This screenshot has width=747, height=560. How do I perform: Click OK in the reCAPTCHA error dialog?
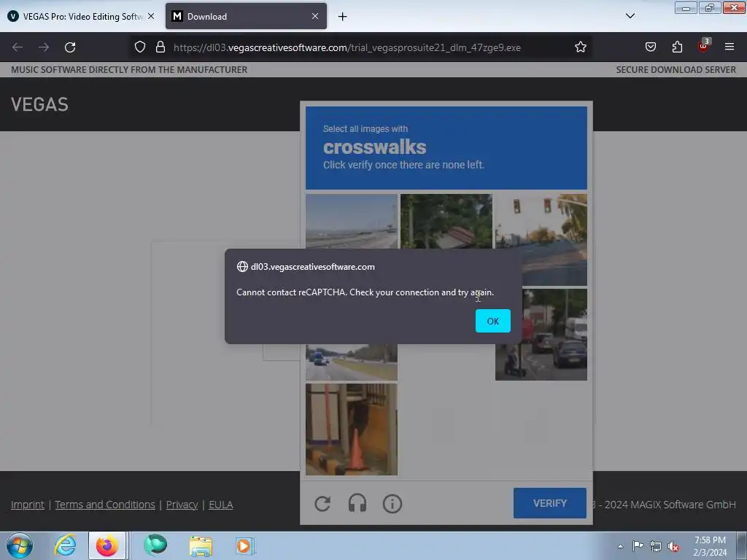(492, 321)
